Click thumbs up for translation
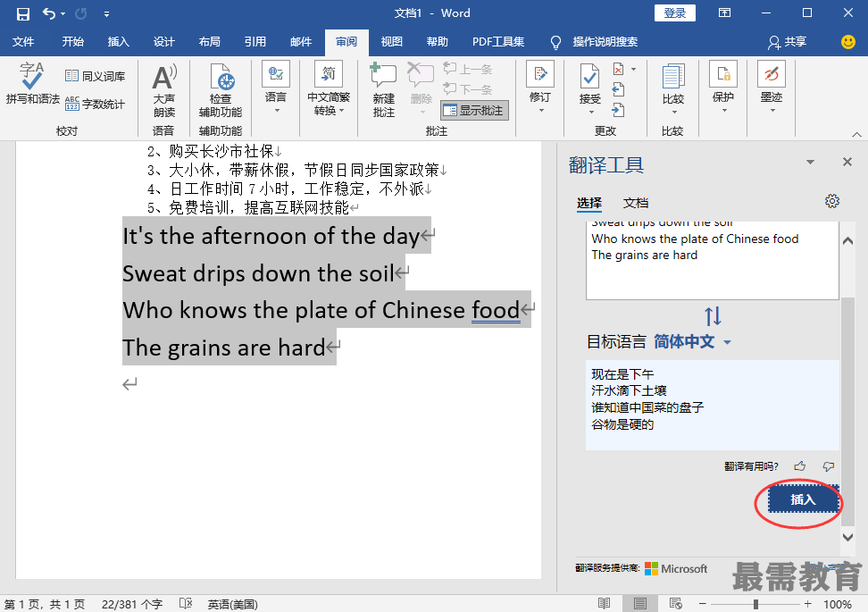The height and width of the screenshot is (612, 868). click(x=799, y=466)
